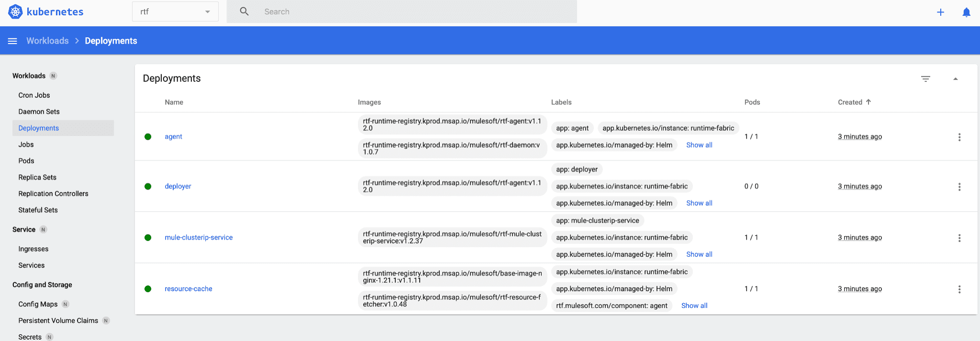This screenshot has width=980, height=341.
Task: Click the Kubernetes logo icon
Action: (15, 11)
